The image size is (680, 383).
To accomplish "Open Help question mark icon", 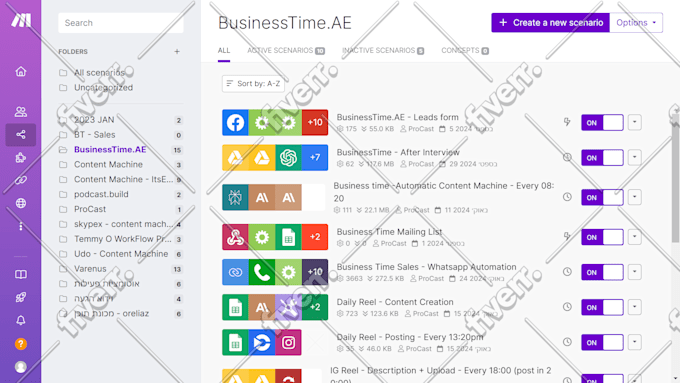I will 21,344.
